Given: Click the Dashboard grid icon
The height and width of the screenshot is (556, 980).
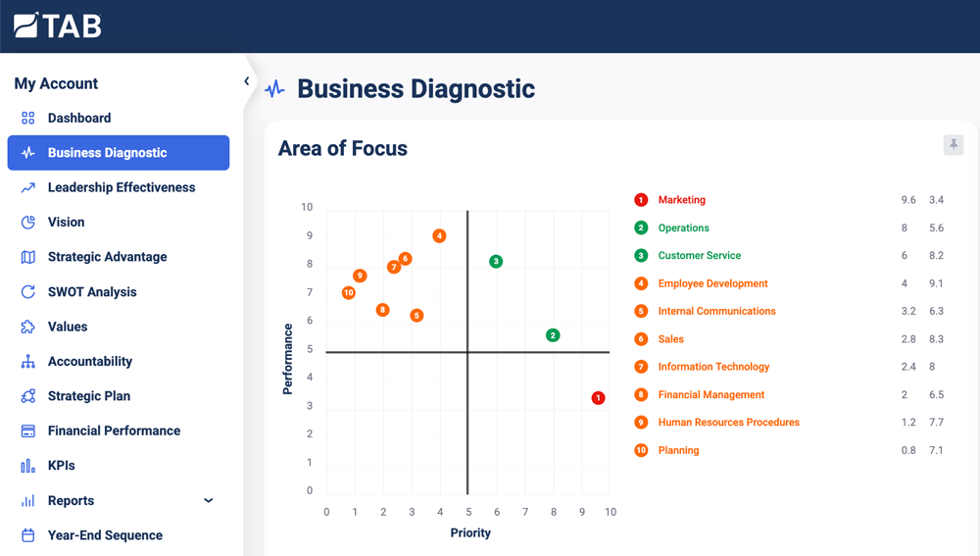Looking at the screenshot, I should [x=28, y=118].
